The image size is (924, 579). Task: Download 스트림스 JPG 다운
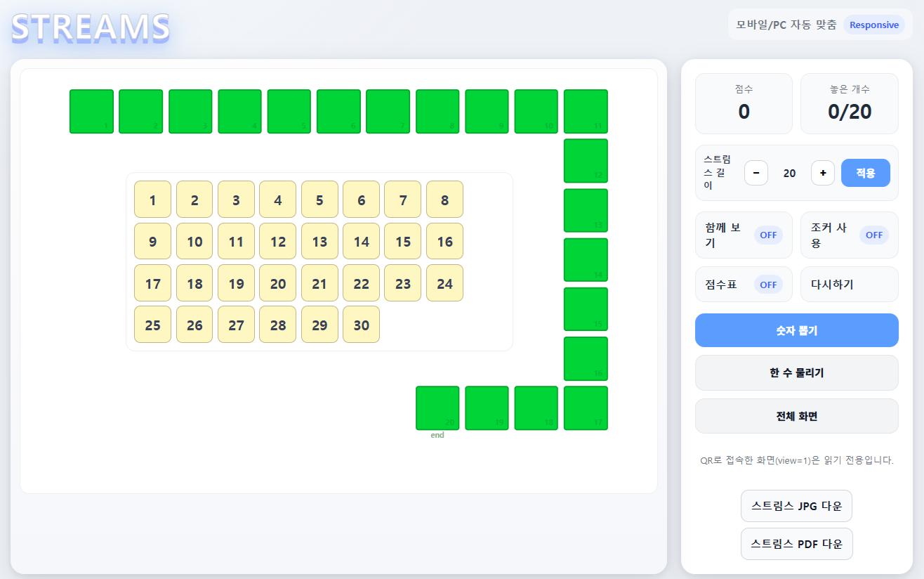click(x=797, y=506)
